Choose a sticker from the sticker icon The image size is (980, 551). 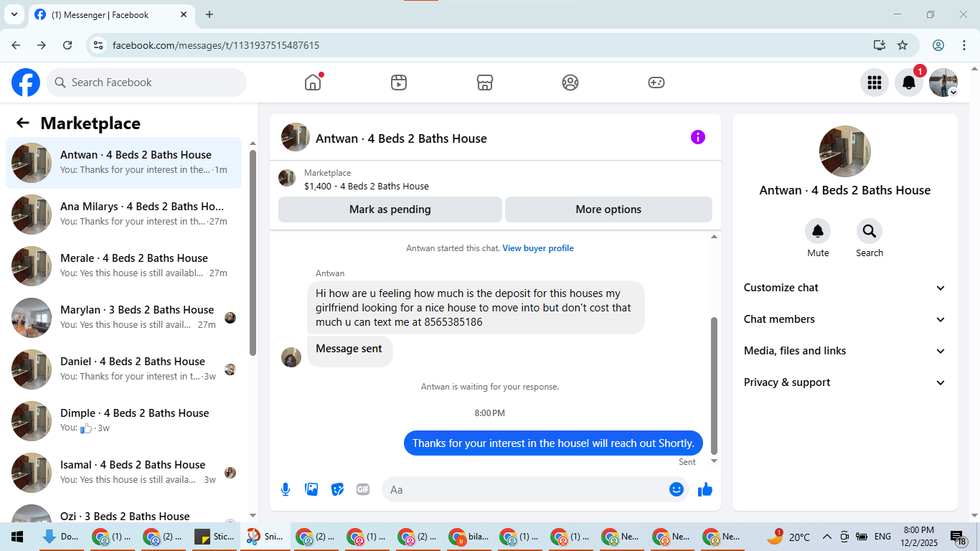click(x=337, y=489)
